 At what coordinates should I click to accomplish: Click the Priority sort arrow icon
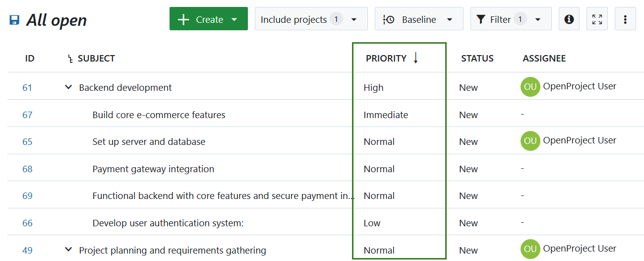(x=415, y=59)
